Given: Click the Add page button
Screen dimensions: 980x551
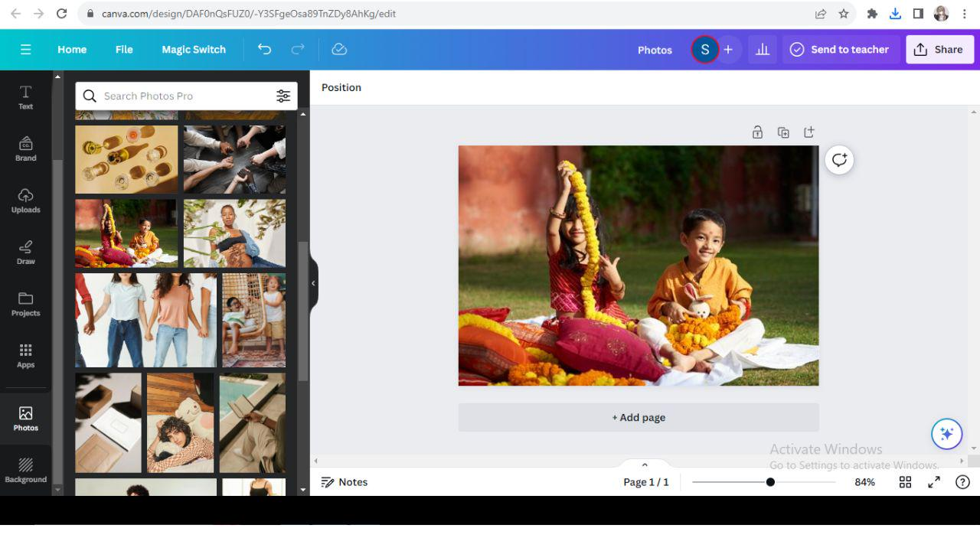Looking at the screenshot, I should [638, 417].
